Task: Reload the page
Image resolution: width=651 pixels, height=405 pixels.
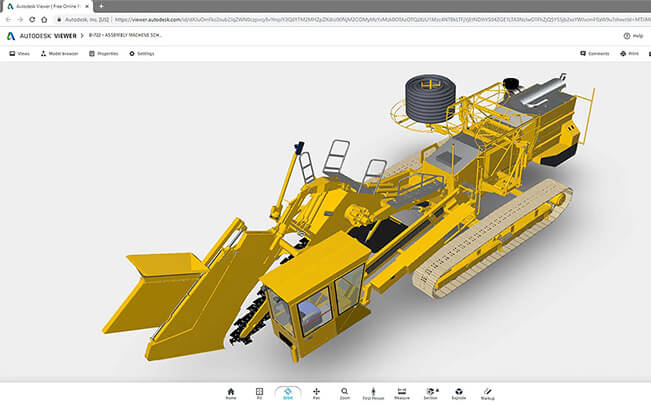Action: pos(32,20)
